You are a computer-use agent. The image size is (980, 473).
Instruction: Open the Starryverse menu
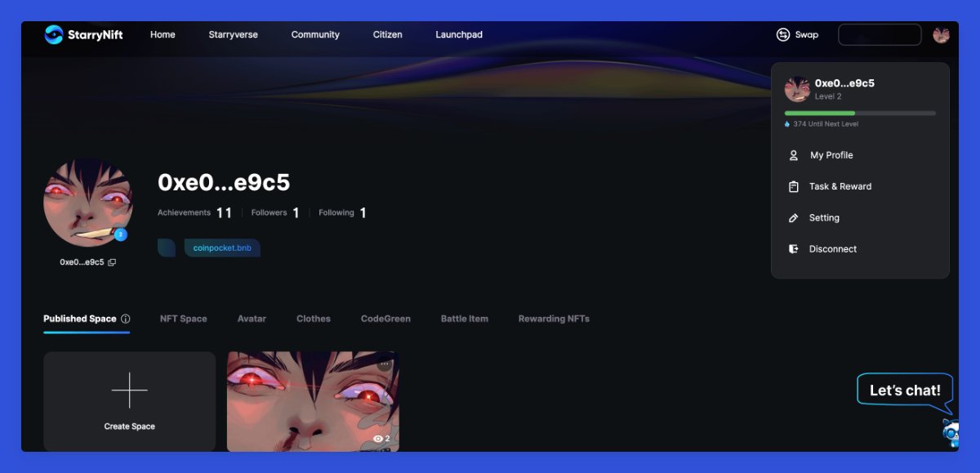point(234,34)
